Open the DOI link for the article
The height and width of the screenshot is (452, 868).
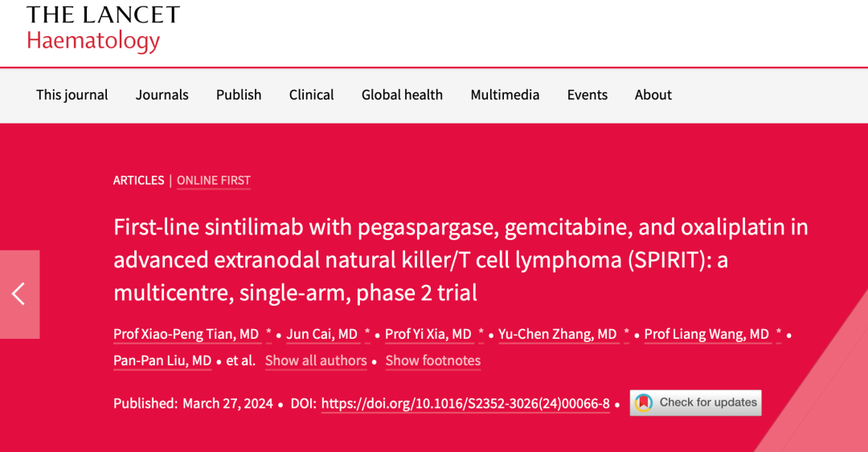pyautogui.click(x=465, y=403)
